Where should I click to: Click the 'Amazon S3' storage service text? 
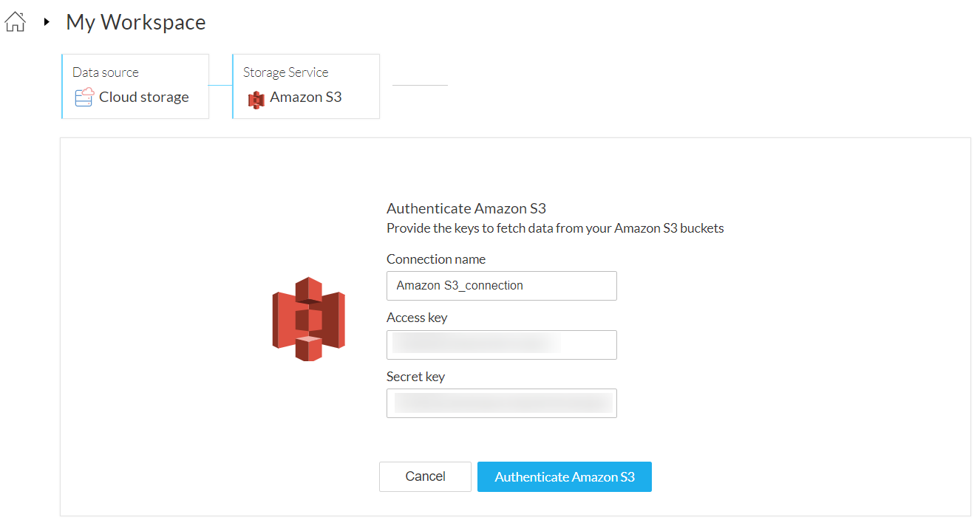[306, 97]
